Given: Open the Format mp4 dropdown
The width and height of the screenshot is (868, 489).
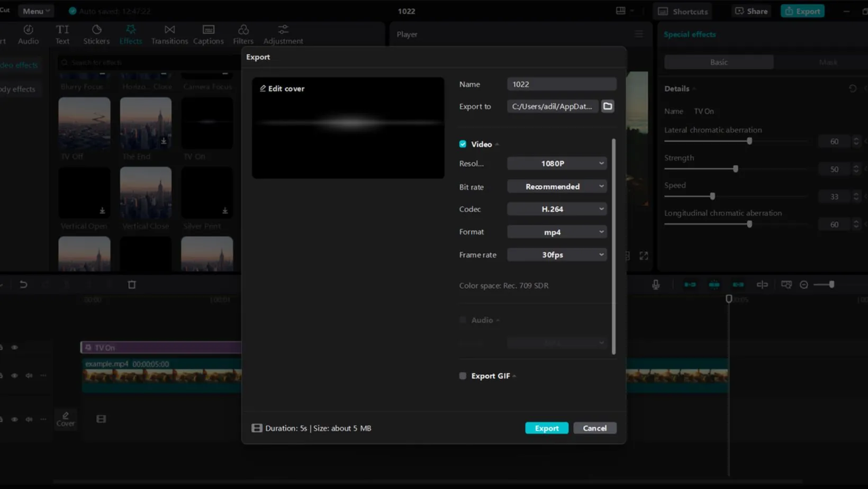Looking at the screenshot, I should 557,232.
